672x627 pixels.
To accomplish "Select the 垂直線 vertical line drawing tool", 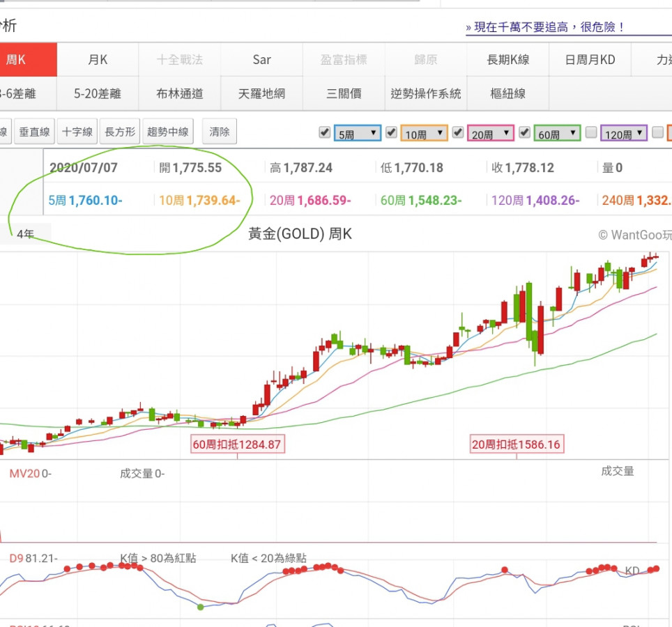I will [34, 132].
